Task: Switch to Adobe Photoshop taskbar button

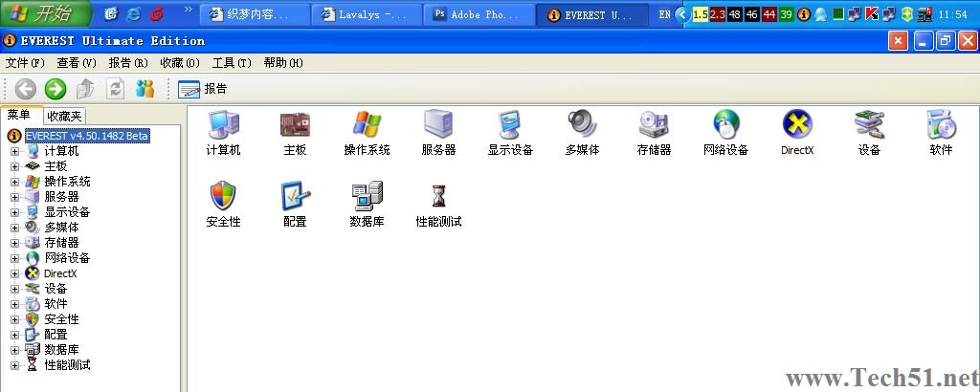Action: 479,14
